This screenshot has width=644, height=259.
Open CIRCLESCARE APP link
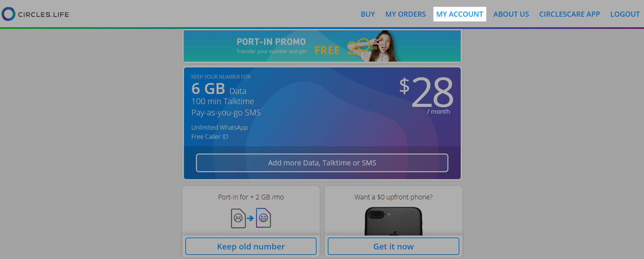(x=569, y=14)
